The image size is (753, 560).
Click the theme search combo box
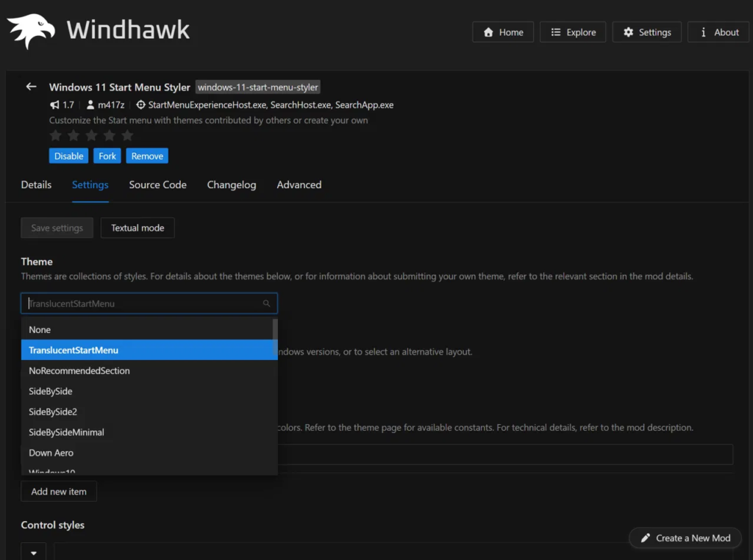click(149, 304)
